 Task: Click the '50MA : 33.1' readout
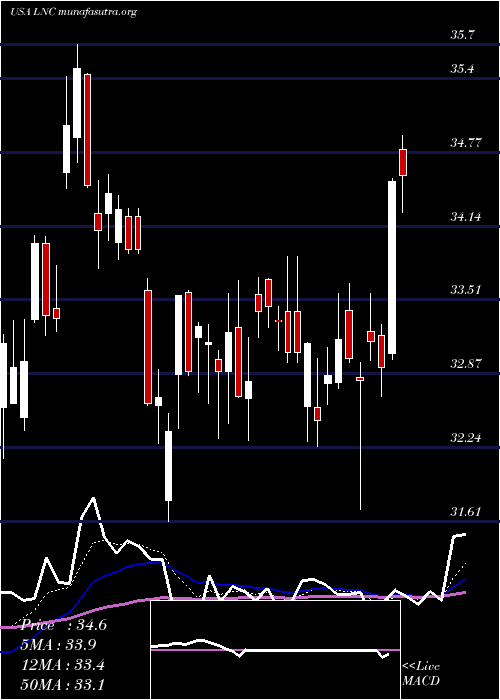tap(63, 684)
